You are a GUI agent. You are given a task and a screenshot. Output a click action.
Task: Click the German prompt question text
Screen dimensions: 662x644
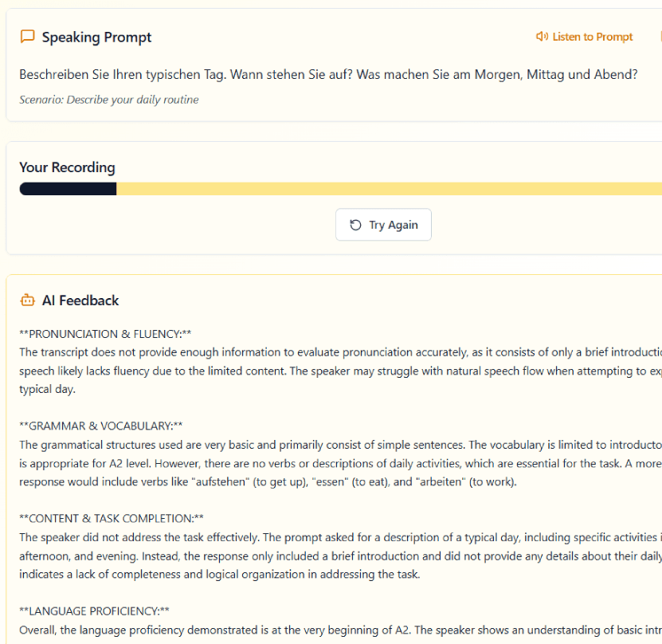(328, 74)
